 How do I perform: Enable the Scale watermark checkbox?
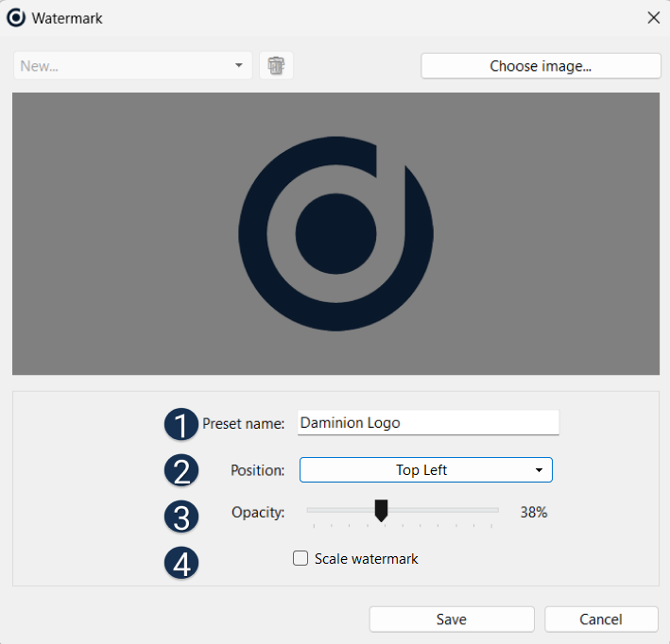click(x=301, y=559)
